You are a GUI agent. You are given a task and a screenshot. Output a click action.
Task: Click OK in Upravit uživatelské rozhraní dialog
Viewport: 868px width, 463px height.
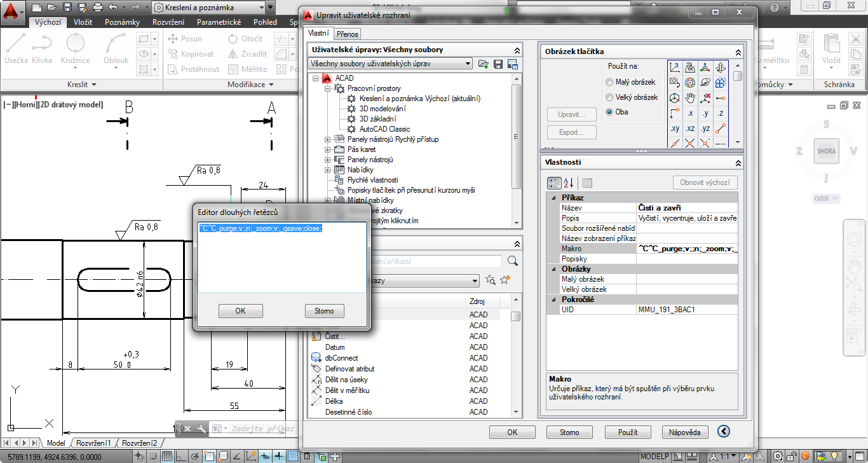click(512, 432)
